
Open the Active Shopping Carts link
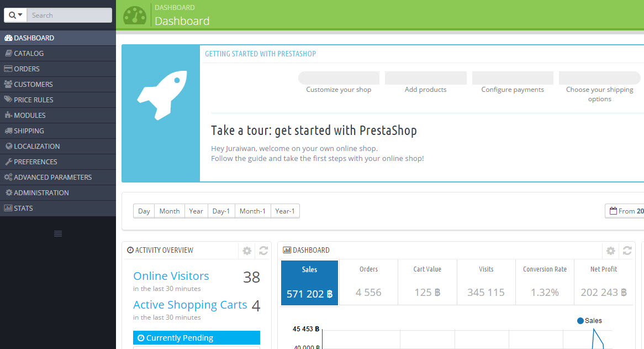pos(190,305)
